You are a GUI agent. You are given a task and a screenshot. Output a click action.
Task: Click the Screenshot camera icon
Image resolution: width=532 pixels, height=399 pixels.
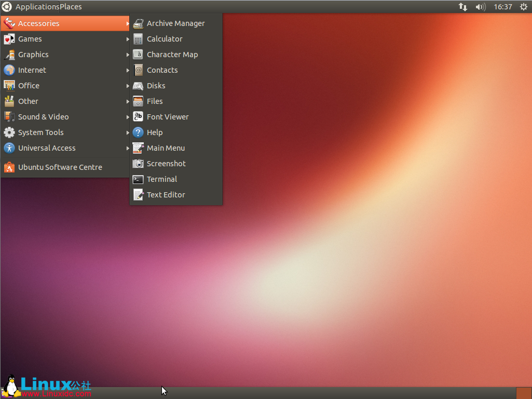(138, 164)
